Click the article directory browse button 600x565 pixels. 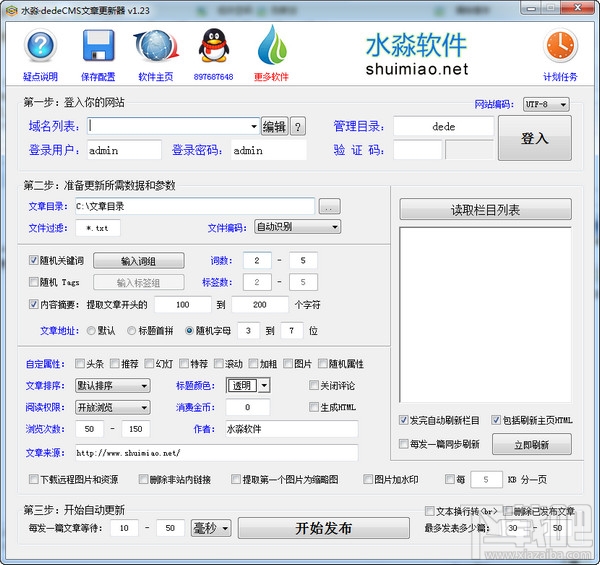329,207
